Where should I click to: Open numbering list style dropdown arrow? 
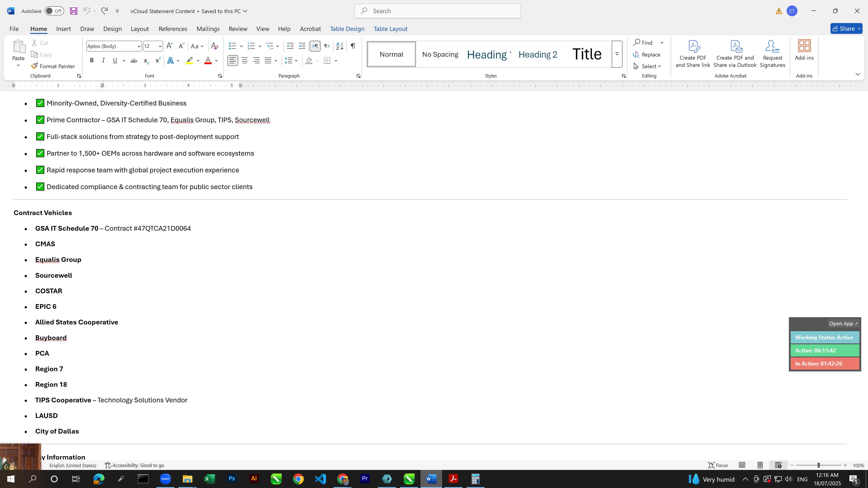(260, 46)
